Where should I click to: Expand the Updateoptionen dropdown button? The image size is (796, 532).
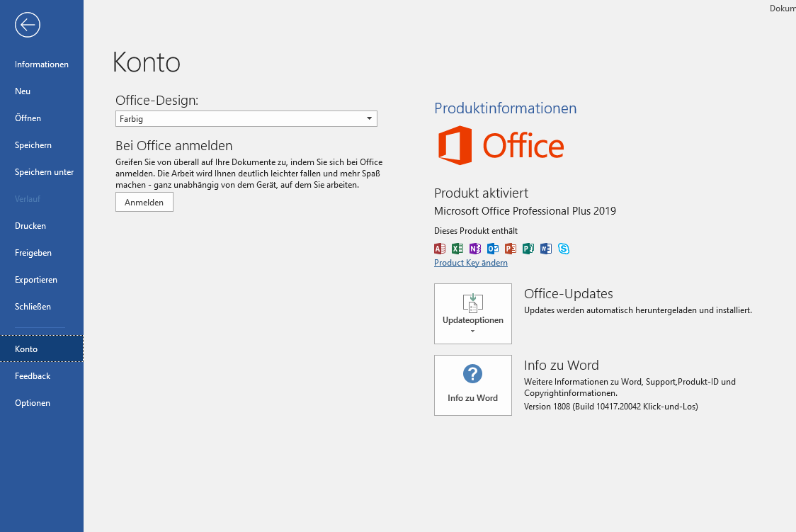click(472, 314)
